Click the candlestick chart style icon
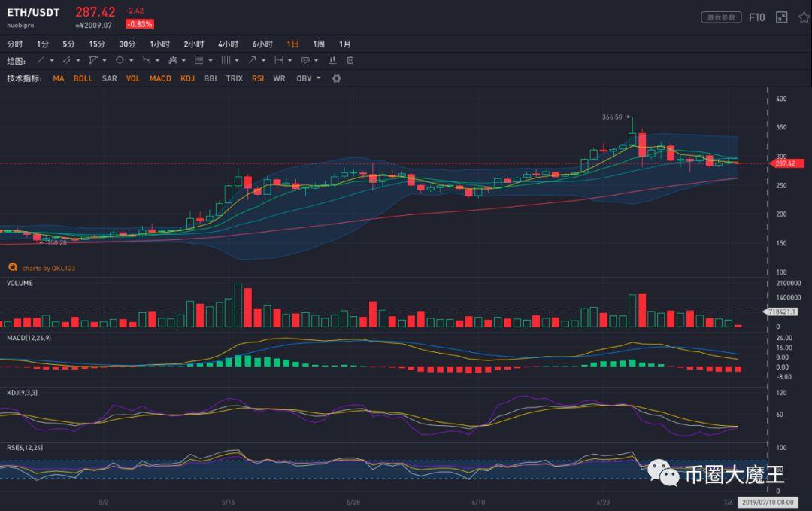Screen dimensions: 812x511 (332, 60)
